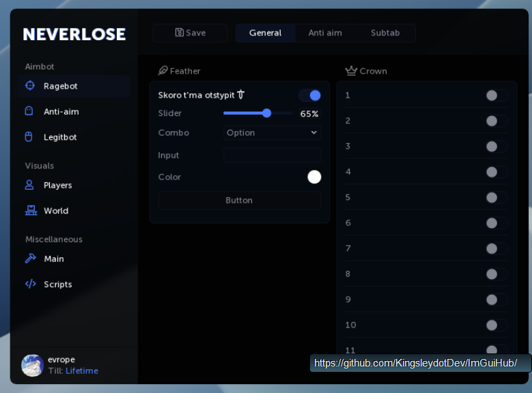
Task: Open the World visuals section
Action: tap(74, 211)
